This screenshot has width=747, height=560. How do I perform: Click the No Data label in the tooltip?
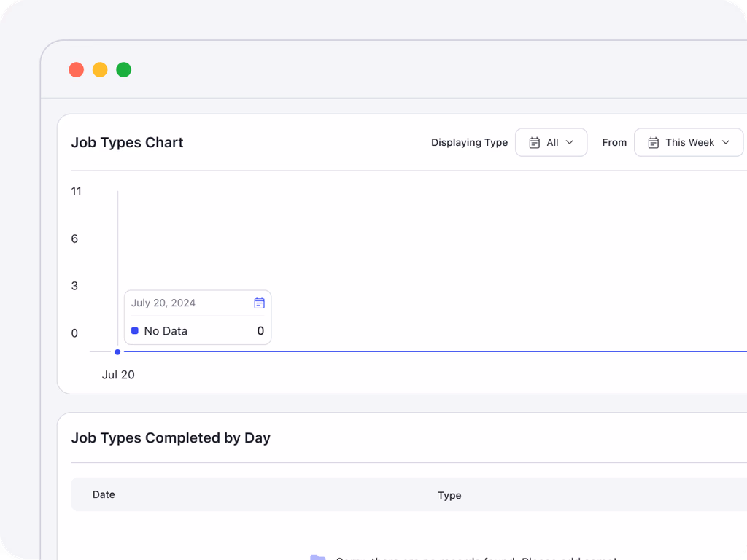pos(166,331)
